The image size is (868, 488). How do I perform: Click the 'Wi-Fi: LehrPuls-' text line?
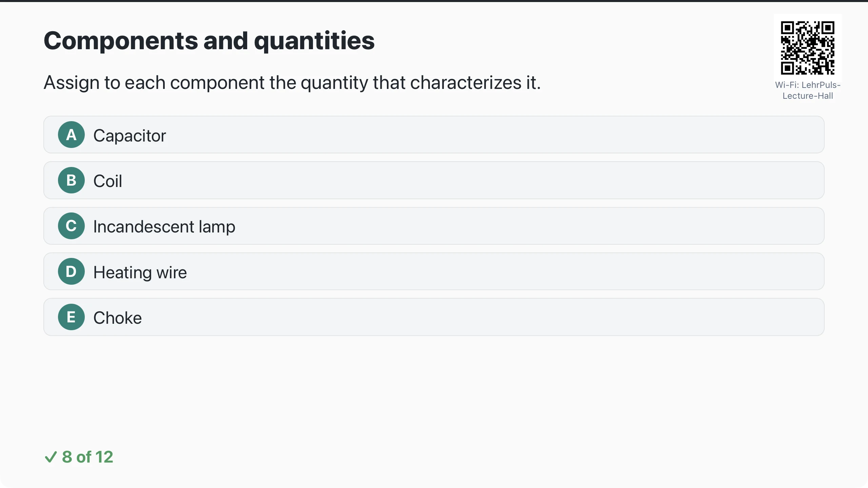808,85
